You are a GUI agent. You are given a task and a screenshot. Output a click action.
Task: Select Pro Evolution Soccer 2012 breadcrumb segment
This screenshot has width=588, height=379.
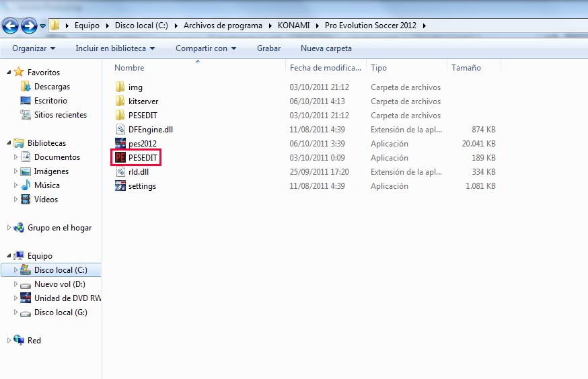click(x=371, y=26)
